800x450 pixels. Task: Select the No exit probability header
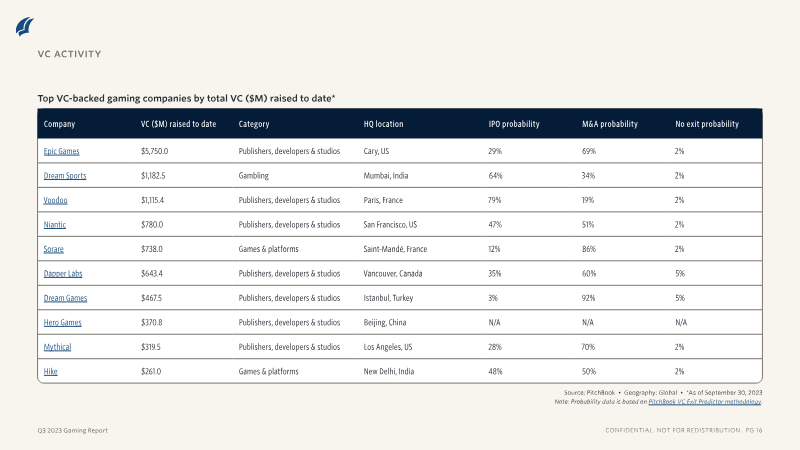point(707,124)
